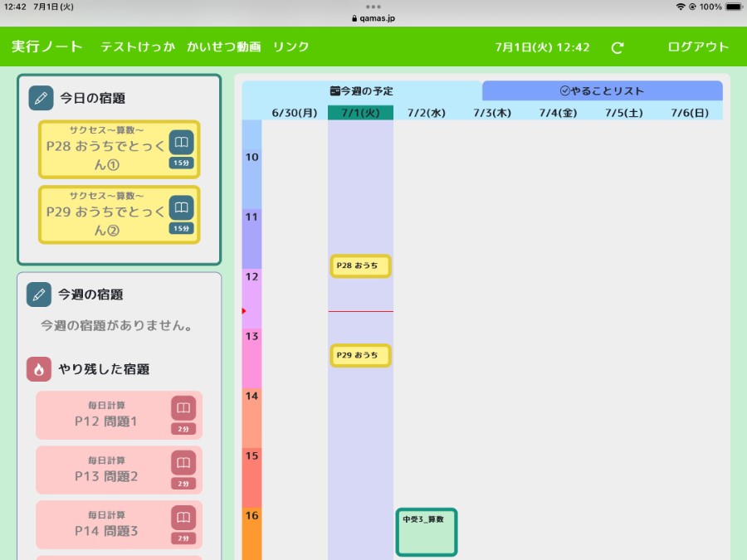Viewport: 747px width, 560px height.
Task: Open book icon on P28 おうちでとっくん① card
Action: click(182, 143)
